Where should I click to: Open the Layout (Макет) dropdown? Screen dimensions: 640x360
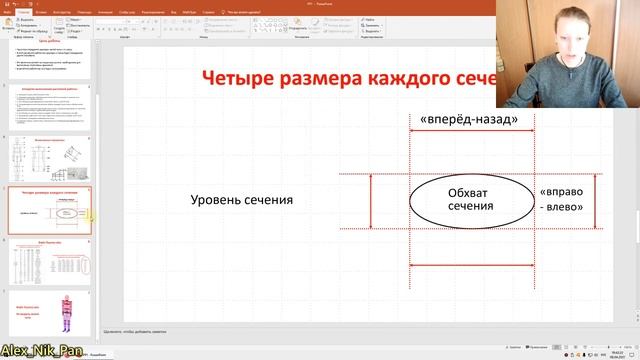(x=75, y=19)
